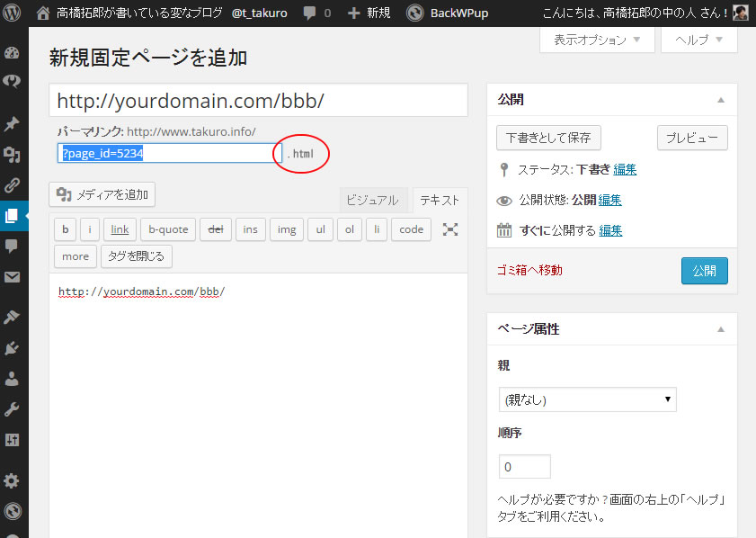The image size is (756, 538).
Task: Open the 親 page parent dropdown
Action: pos(587,399)
